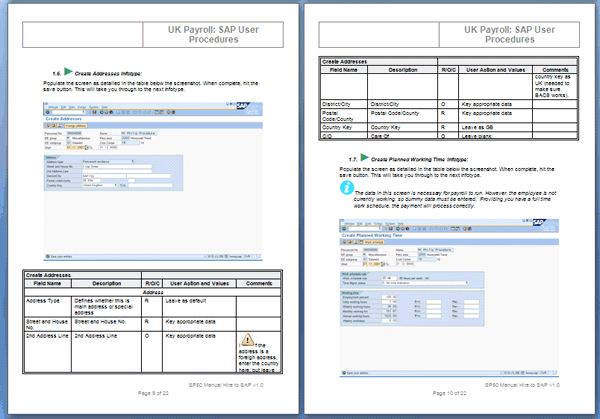The image size is (600, 419).
Task: Click SAP logo in Create Addresses screenshot
Action: click(x=243, y=106)
